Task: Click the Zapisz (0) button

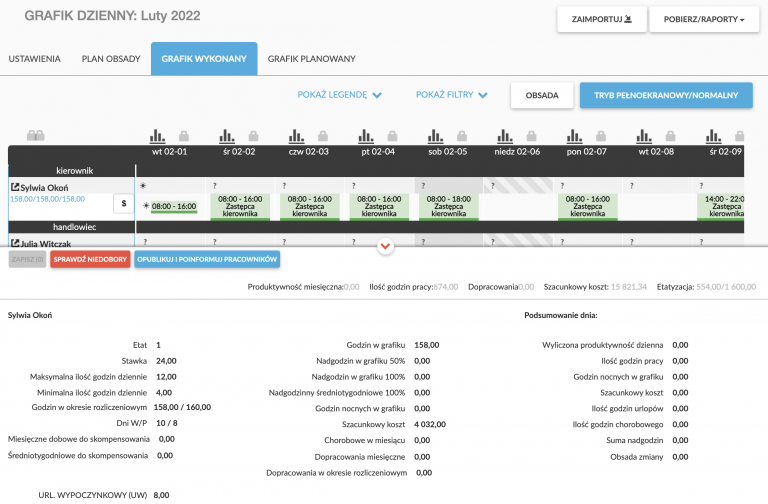Action: 27,259
